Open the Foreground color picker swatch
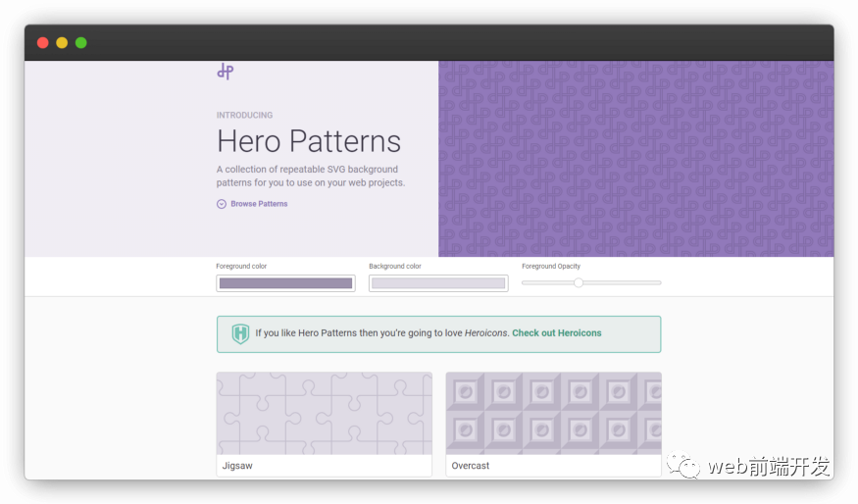The height and width of the screenshot is (504, 858). click(285, 283)
